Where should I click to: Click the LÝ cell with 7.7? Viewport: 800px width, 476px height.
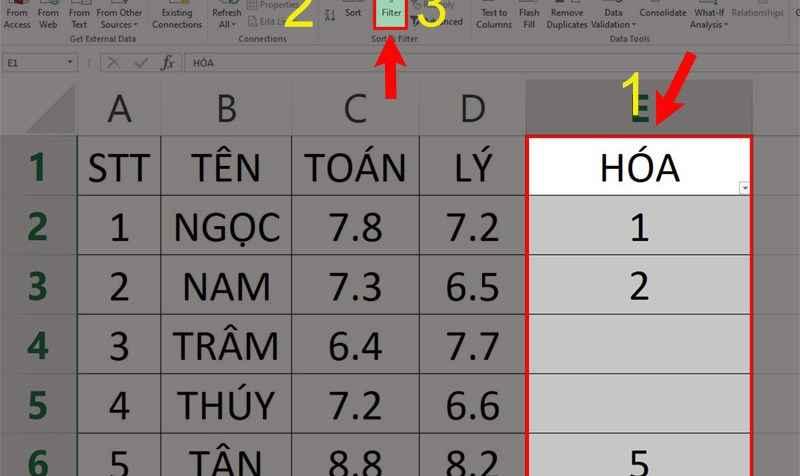coord(472,344)
